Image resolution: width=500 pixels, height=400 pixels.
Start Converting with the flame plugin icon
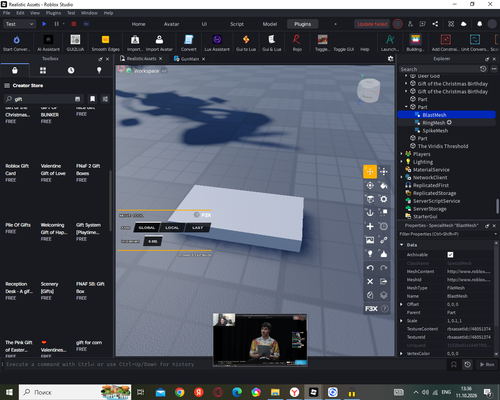16,43
